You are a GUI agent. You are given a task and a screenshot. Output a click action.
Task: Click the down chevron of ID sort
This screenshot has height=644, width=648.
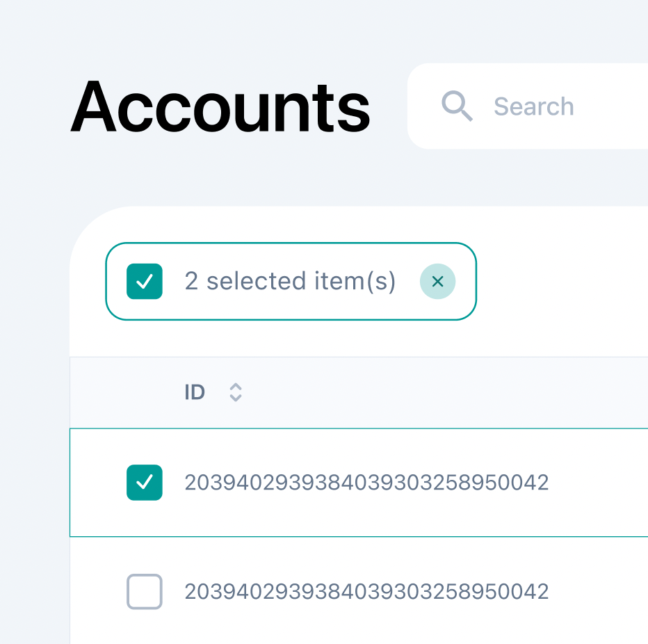pos(236,398)
